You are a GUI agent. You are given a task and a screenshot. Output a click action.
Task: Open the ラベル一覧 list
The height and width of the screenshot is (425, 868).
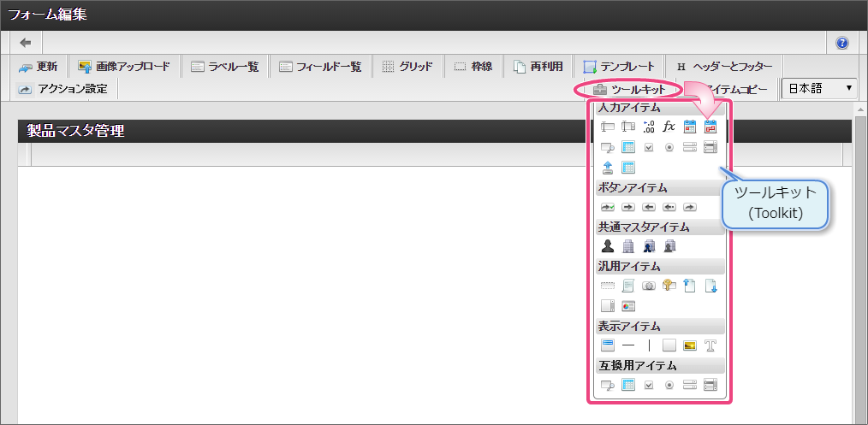coord(225,67)
